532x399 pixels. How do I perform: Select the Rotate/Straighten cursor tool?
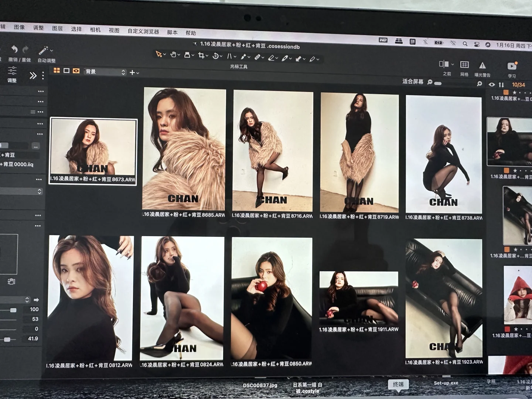[x=216, y=56]
